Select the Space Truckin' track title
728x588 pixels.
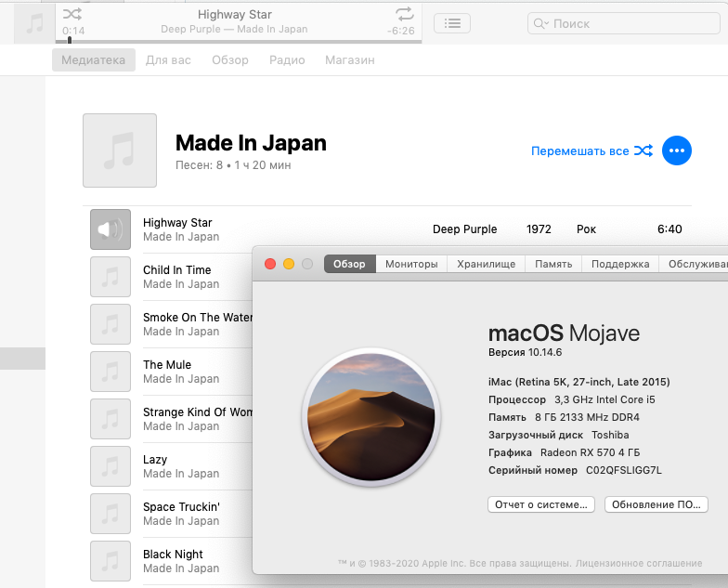182,507
